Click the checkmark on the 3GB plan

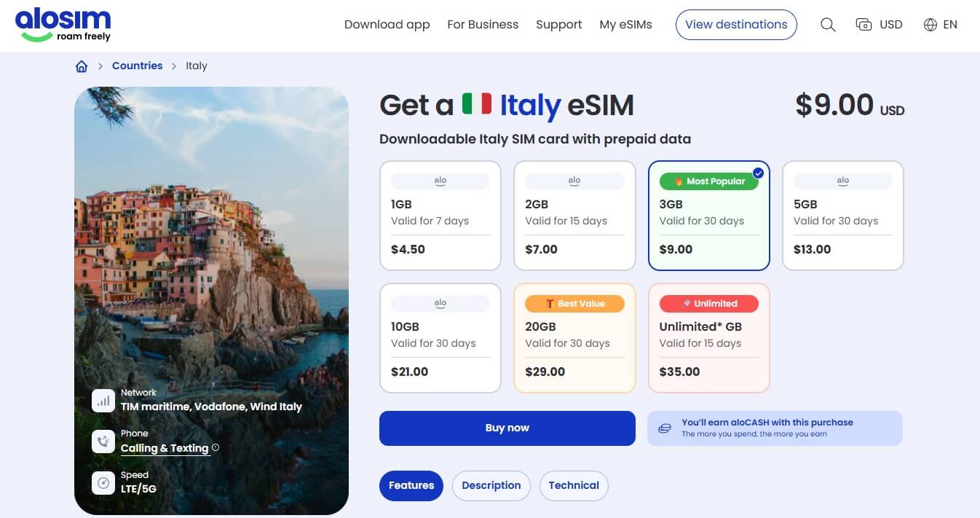point(758,173)
